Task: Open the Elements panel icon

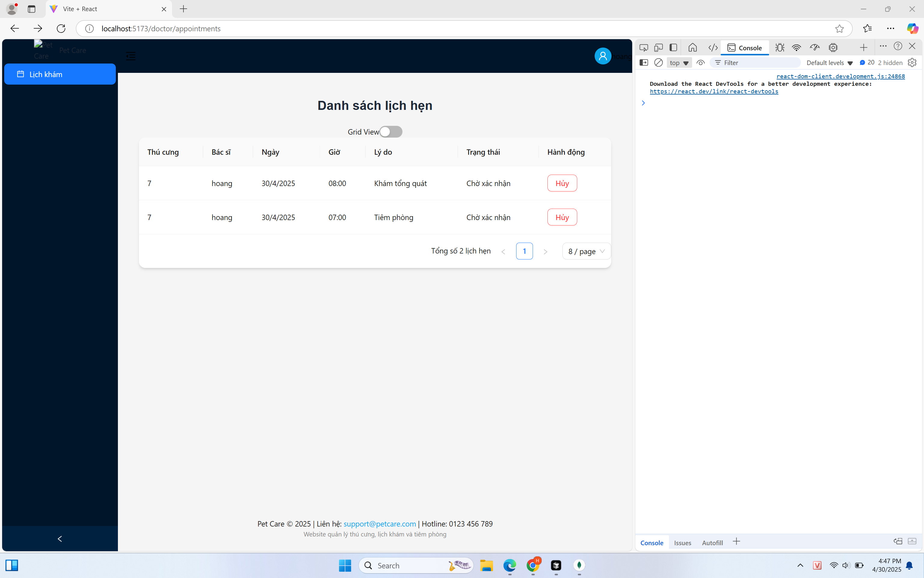Action: 713,47
